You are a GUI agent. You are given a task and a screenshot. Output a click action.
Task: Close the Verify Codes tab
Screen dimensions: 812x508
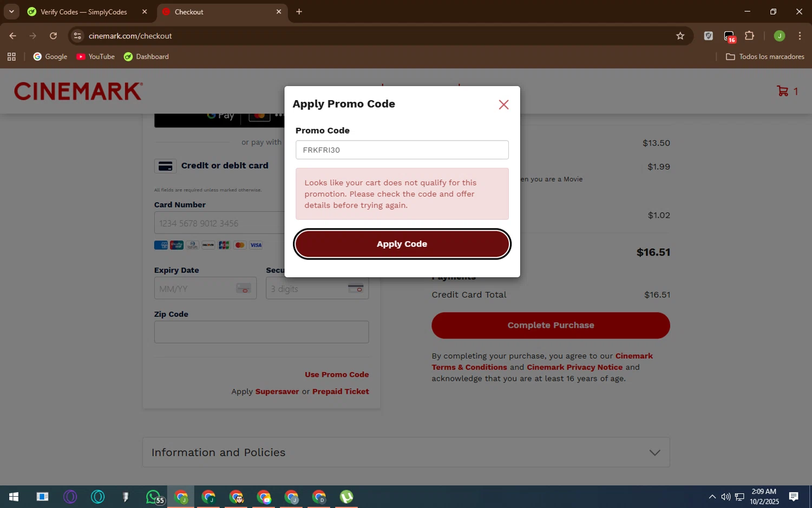coord(145,12)
